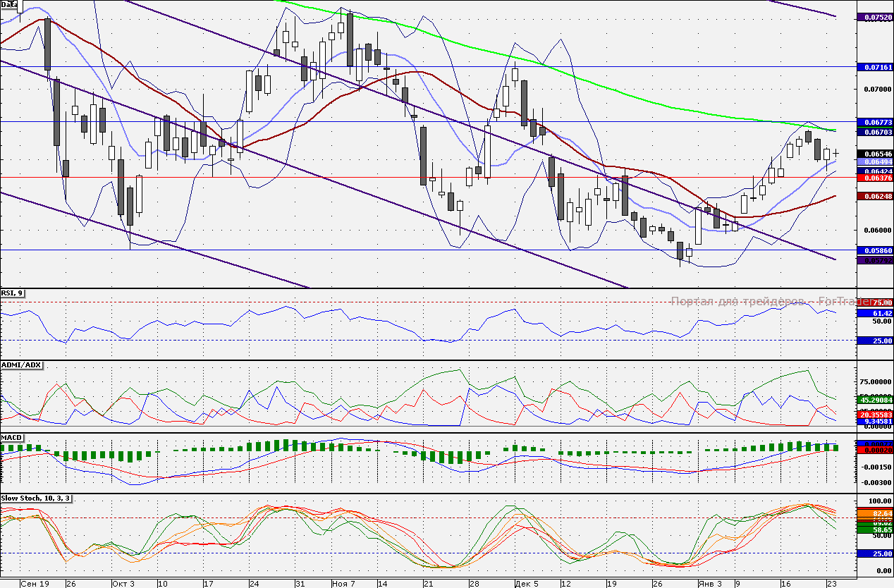Click the Slow Stoch, 10, 3, 3 label
Viewport: 894px width, 588px height.
coord(37,498)
